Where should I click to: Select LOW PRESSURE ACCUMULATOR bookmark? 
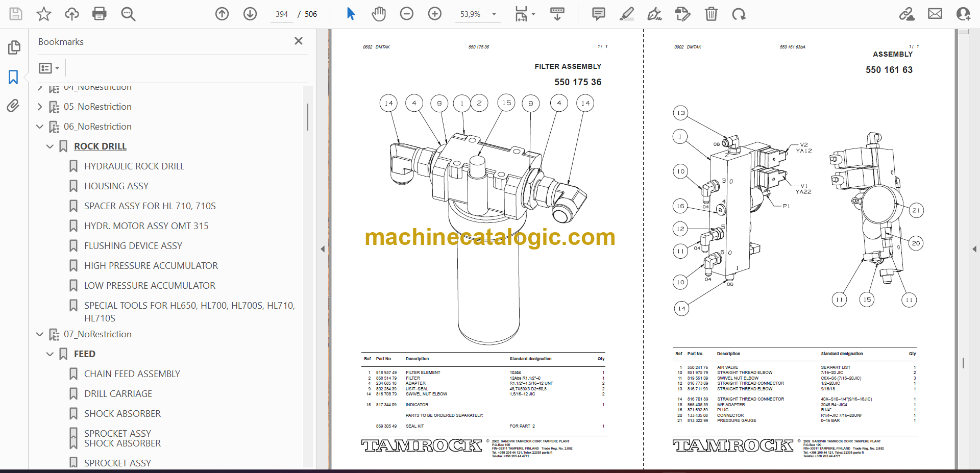[150, 286]
